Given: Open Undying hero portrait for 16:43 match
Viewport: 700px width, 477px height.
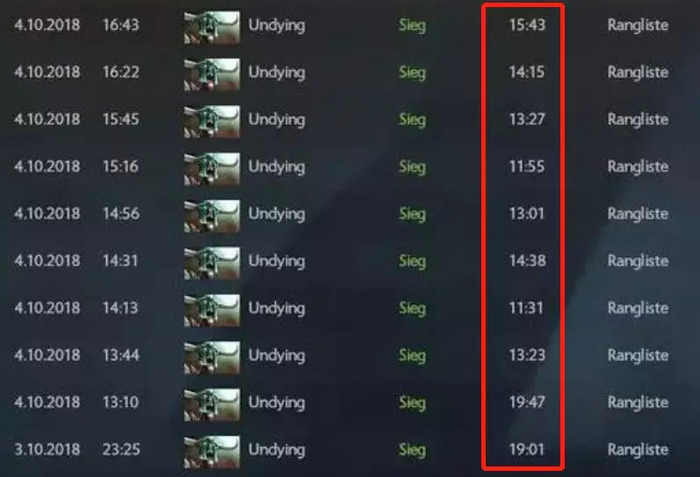Looking at the screenshot, I should 212,28.
